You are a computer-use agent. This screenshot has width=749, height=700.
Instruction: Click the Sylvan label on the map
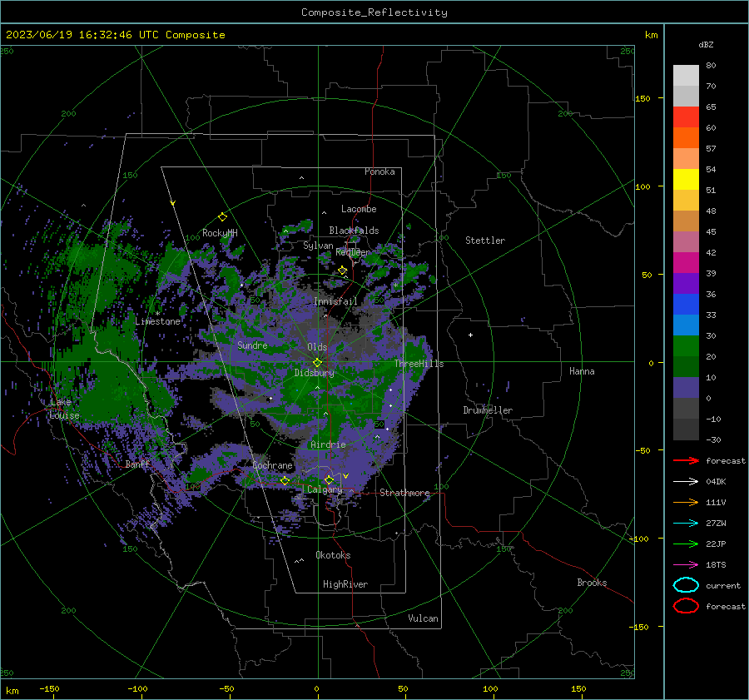pyautogui.click(x=318, y=246)
